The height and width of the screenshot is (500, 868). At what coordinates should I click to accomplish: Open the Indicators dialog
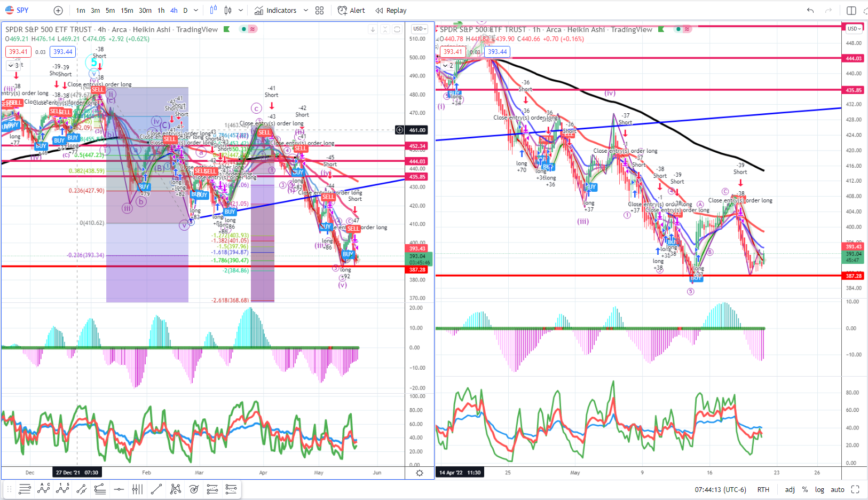pyautogui.click(x=275, y=10)
